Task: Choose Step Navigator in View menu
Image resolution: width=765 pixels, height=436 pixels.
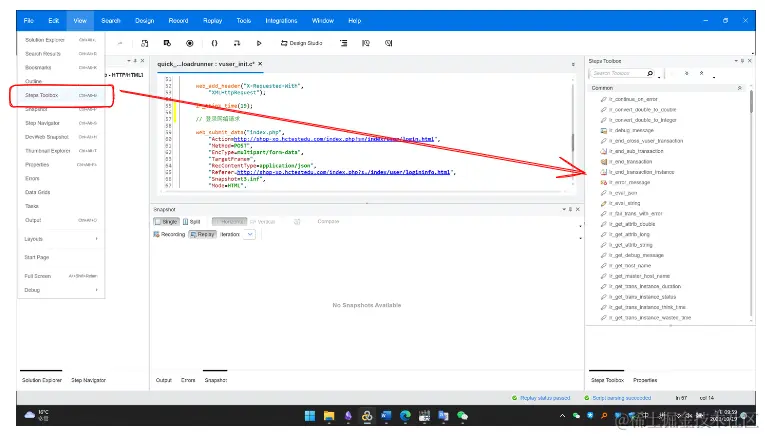Action: 61,123
